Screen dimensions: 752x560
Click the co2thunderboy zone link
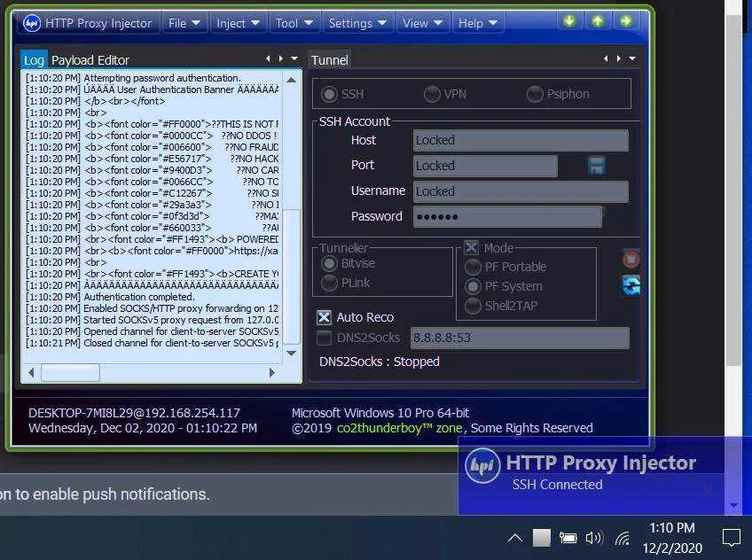[x=399, y=428]
